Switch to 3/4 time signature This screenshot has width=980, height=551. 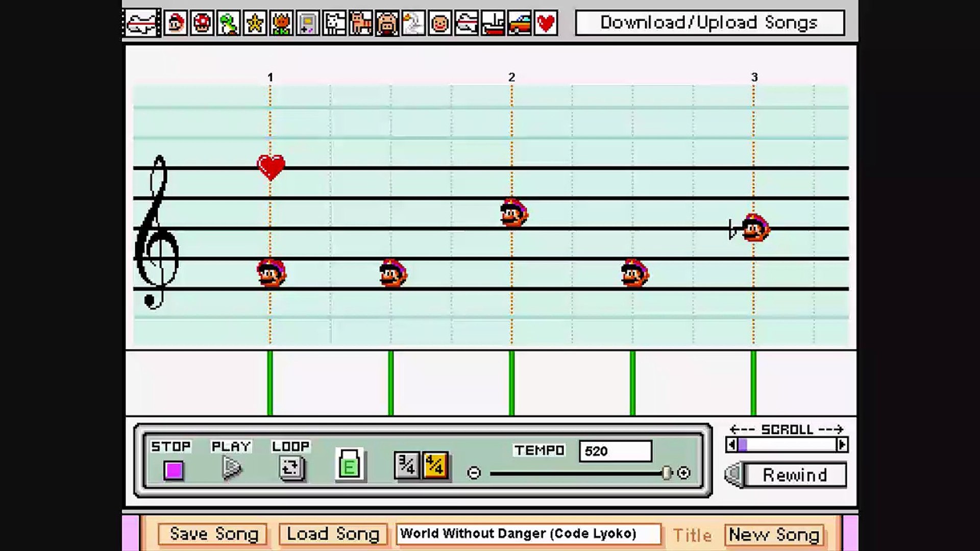pos(407,465)
